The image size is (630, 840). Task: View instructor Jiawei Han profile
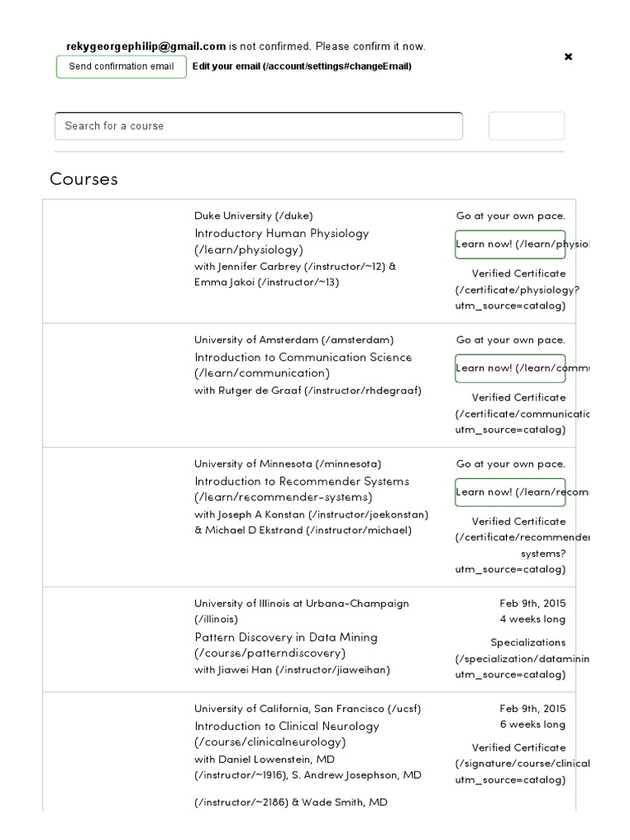(292, 669)
